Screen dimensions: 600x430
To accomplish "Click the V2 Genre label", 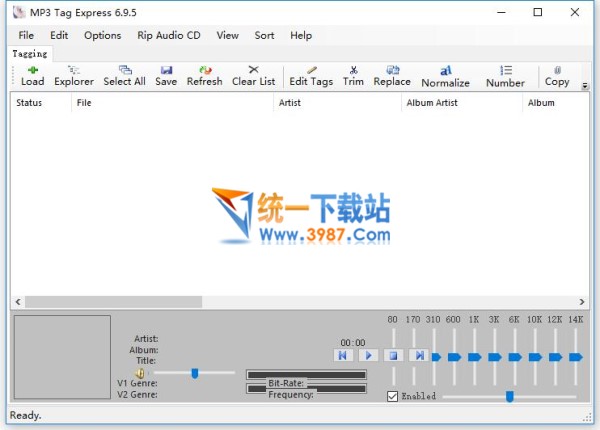I will coord(137,394).
